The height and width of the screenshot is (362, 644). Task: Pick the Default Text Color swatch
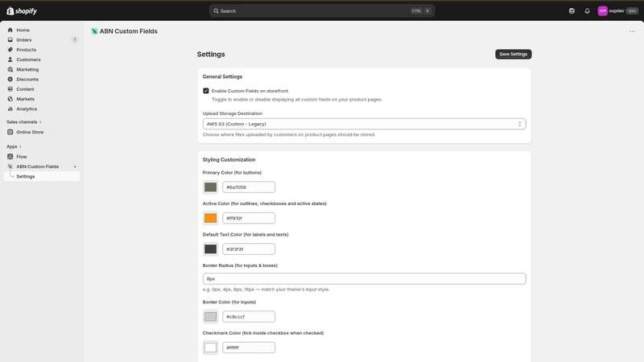210,249
